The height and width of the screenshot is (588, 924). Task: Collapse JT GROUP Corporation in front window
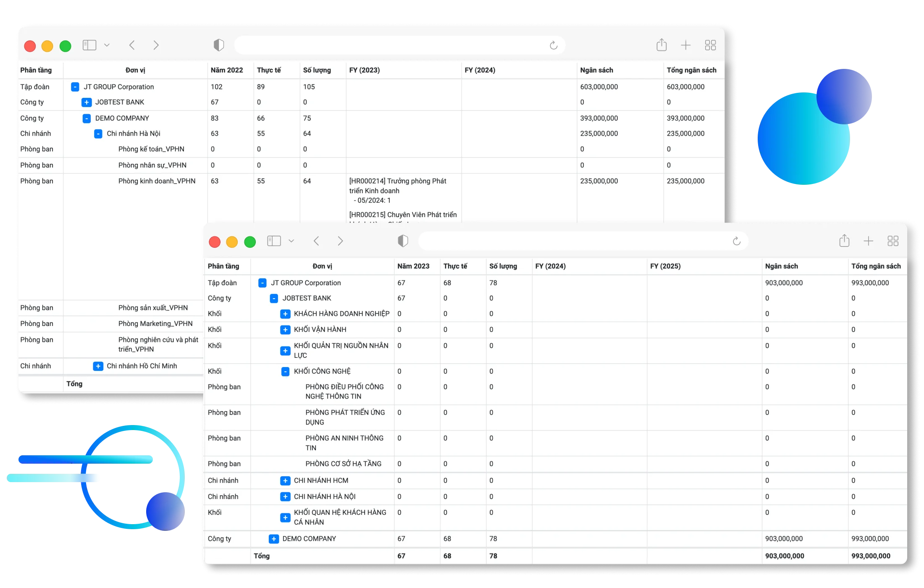tap(262, 283)
